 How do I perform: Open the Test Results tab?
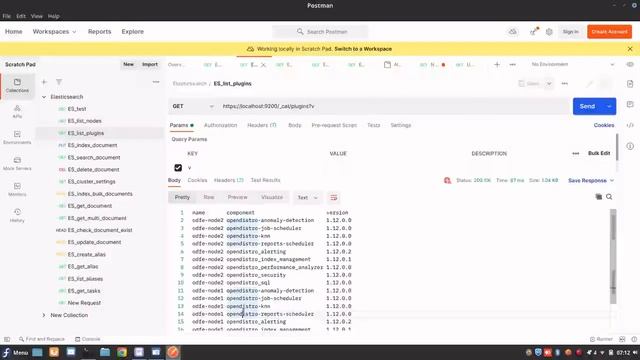point(265,180)
